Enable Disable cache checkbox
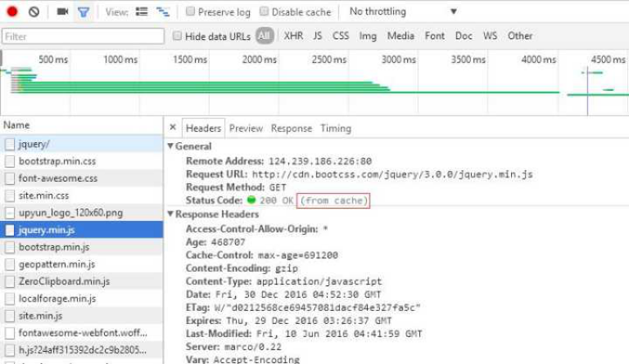Viewport: 629px width, 364px height. [264, 11]
